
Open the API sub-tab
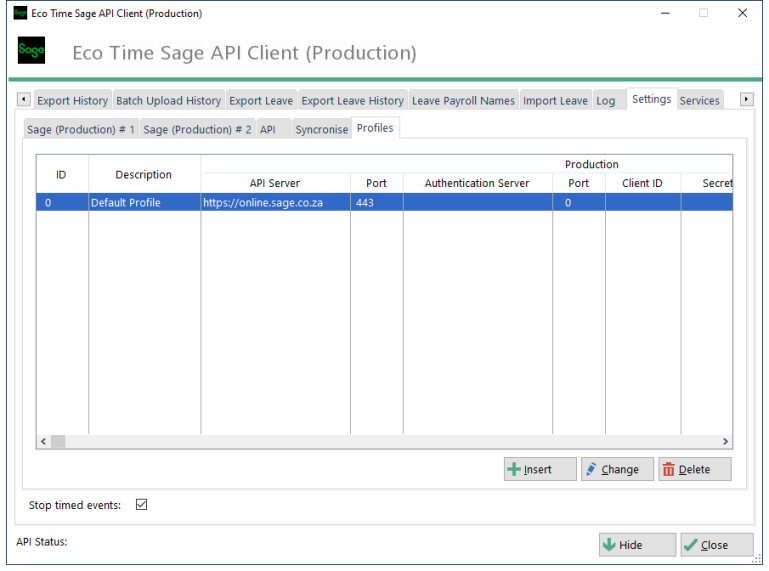(267, 130)
